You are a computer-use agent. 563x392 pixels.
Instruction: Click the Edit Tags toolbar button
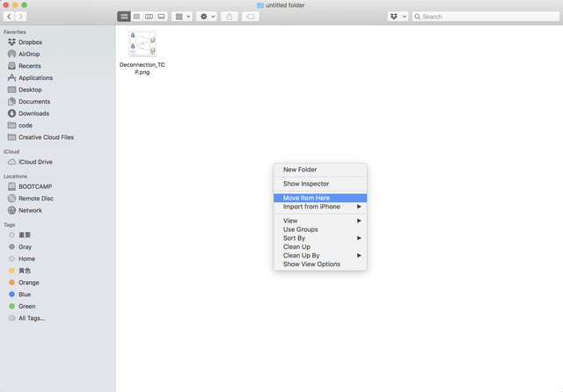pos(250,17)
